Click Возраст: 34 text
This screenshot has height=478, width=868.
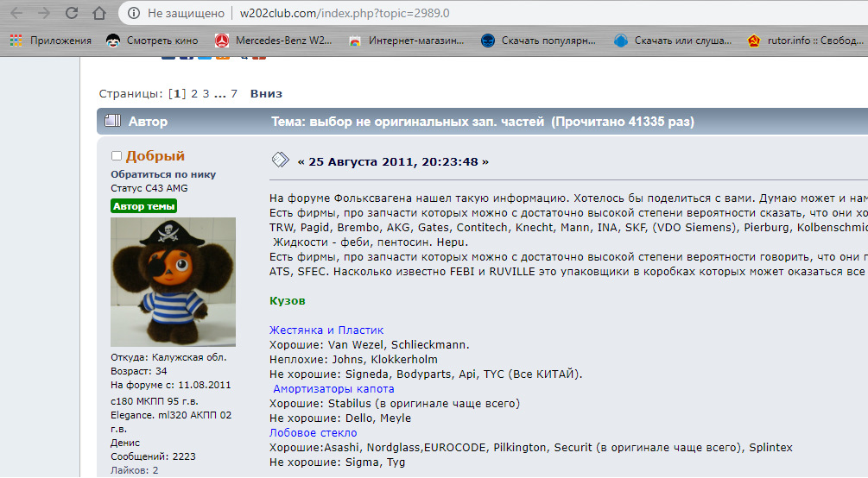coord(139,371)
